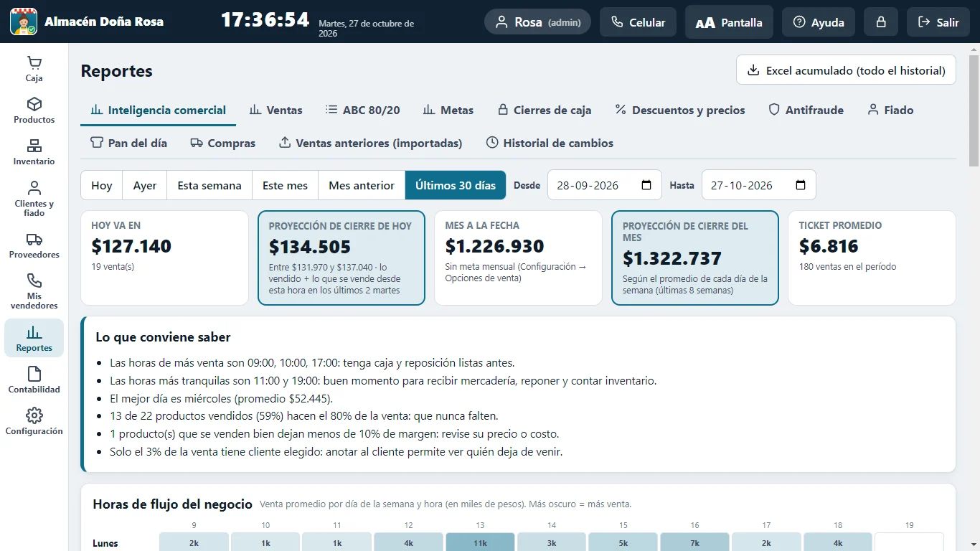Open Ventas anteriores (importadas) tab
The image size is (980, 551).
(370, 143)
